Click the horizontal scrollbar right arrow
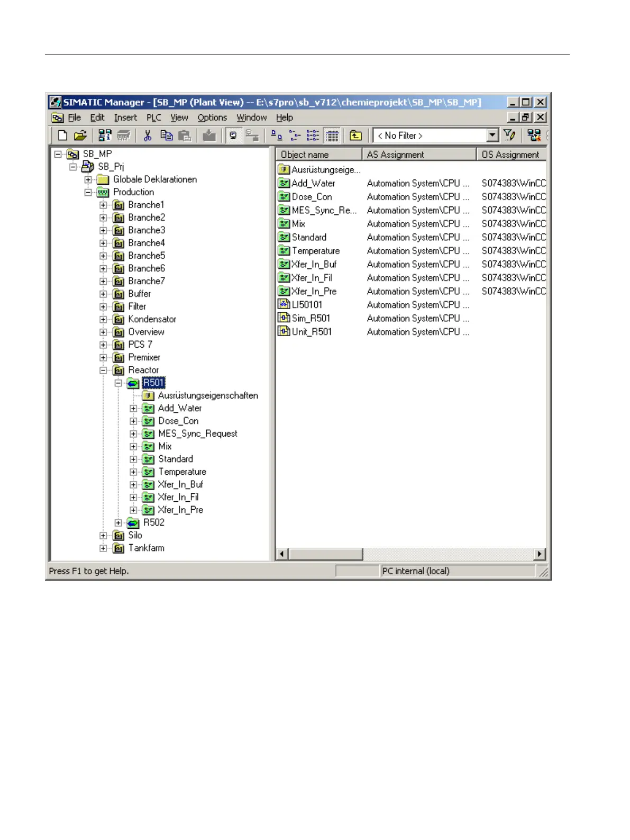Screen dimensions: 630x840 [x=540, y=554]
